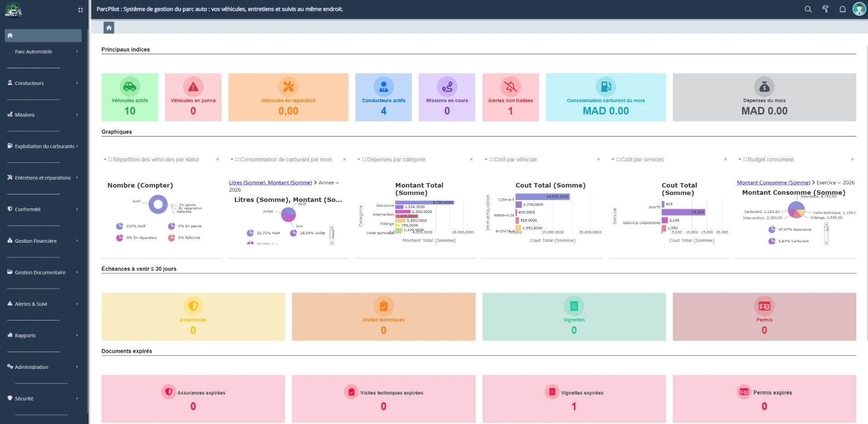Close the Budget consommé panel
The image size is (868, 424).
click(x=852, y=159)
